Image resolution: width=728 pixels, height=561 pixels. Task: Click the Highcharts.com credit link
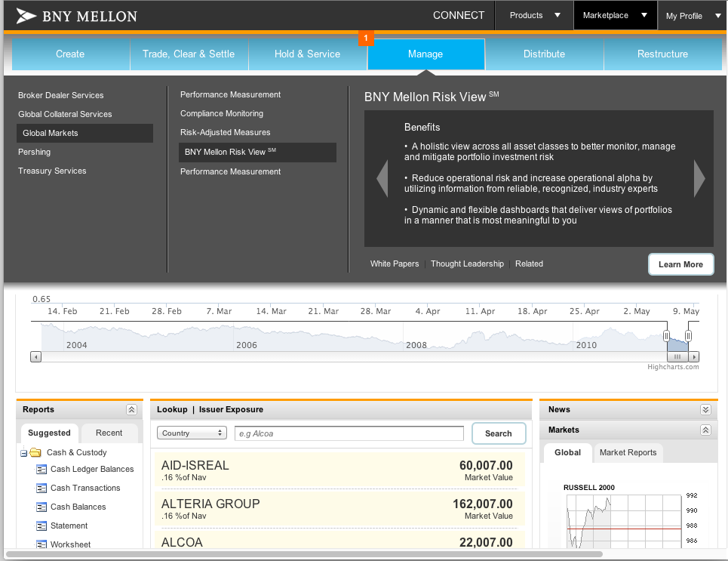point(673,367)
